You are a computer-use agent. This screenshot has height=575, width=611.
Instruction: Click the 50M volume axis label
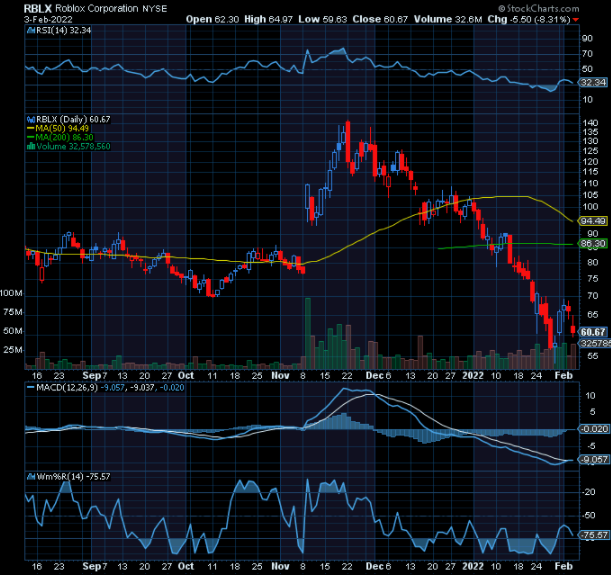pyautogui.click(x=13, y=331)
